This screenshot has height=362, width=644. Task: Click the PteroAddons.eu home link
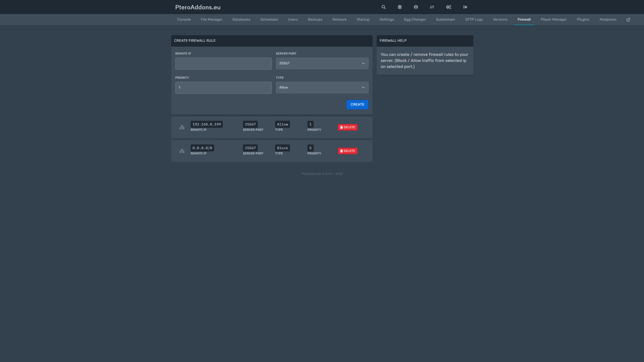198,7
